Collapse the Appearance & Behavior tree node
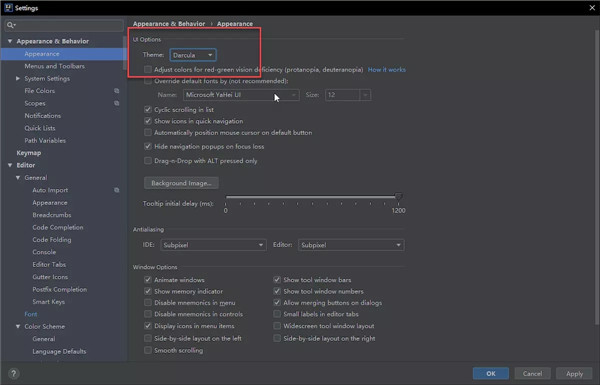 10,41
